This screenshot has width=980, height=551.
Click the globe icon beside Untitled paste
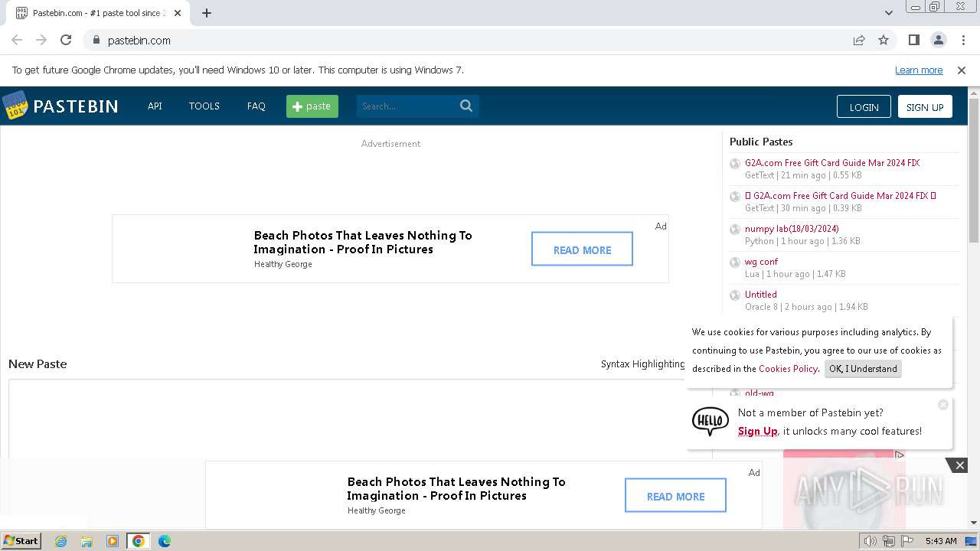point(735,295)
